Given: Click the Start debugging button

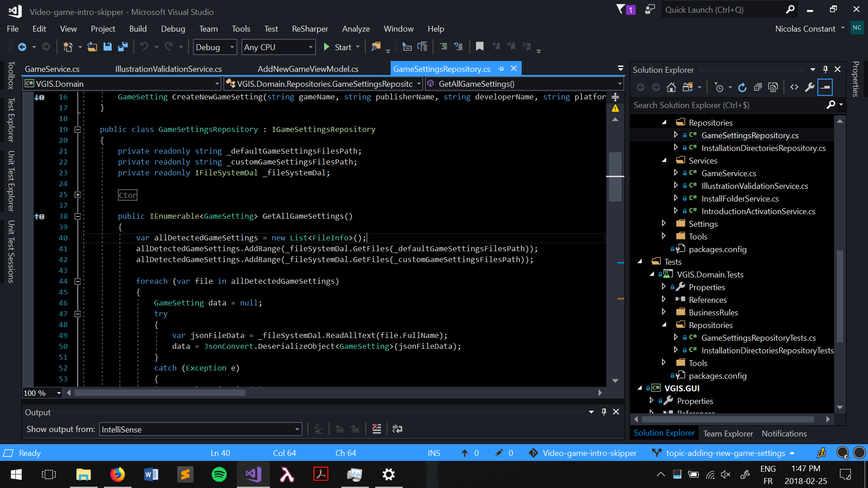Looking at the screenshot, I should click(338, 47).
